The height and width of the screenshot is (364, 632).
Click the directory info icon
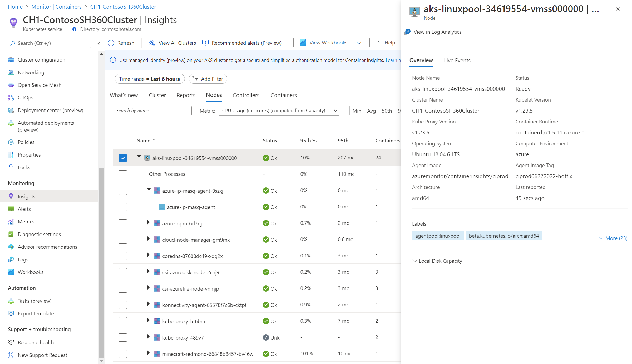[75, 29]
